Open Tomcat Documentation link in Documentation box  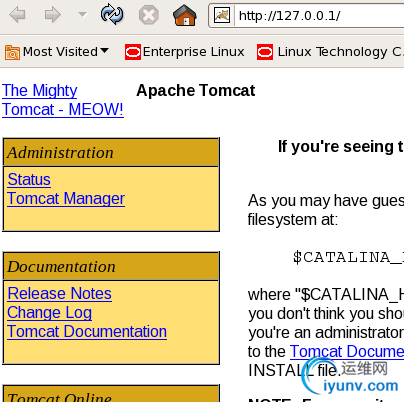click(87, 332)
